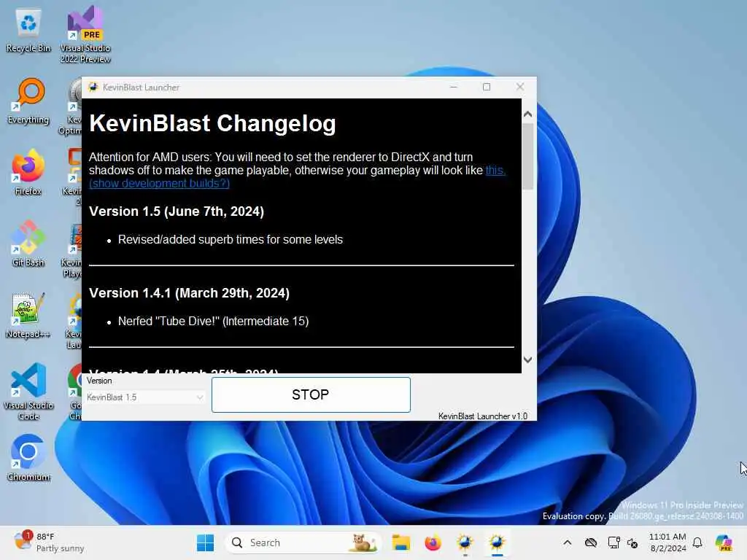Open the Notepad++ desktop shortcut
The height and width of the screenshot is (560, 747).
tap(28, 316)
